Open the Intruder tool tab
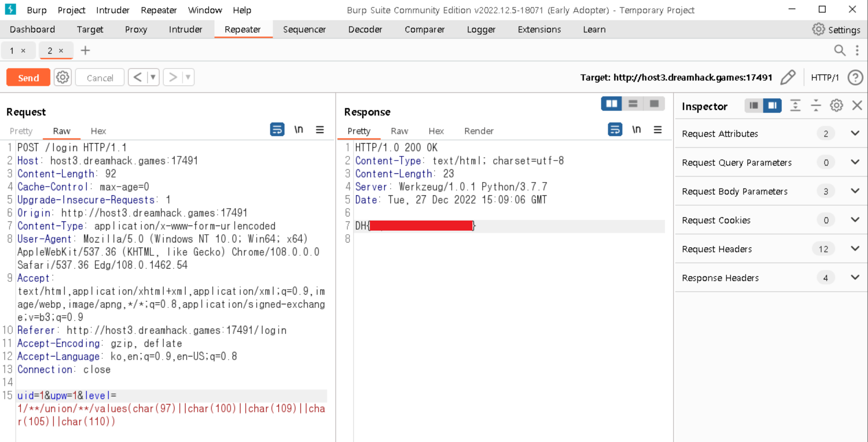This screenshot has width=868, height=442. tap(185, 29)
